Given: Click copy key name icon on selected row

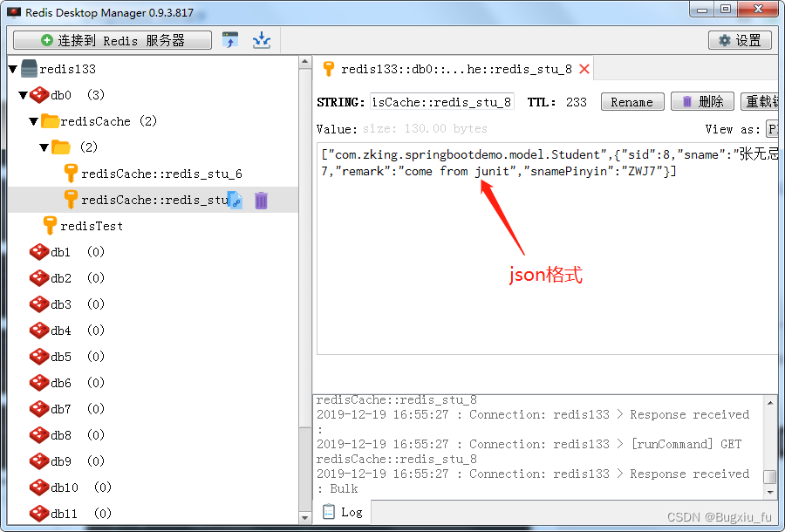Looking at the screenshot, I should tap(235, 201).
